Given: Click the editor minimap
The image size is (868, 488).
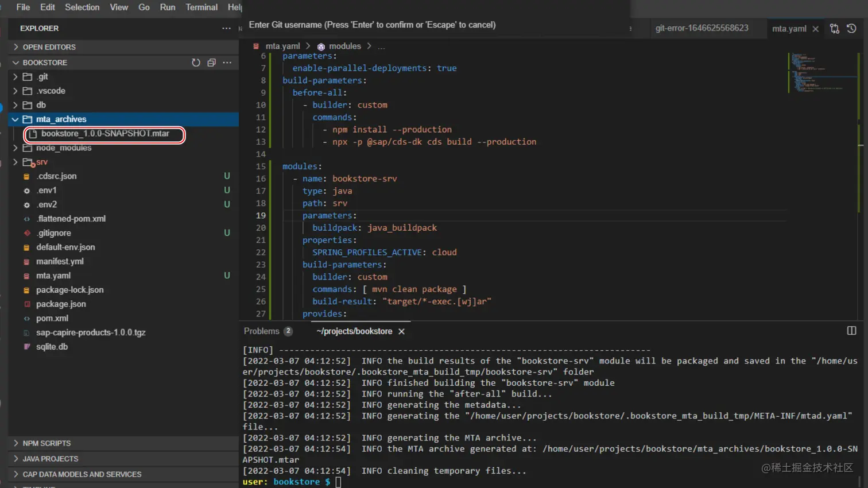Looking at the screenshot, I should click(822, 72).
